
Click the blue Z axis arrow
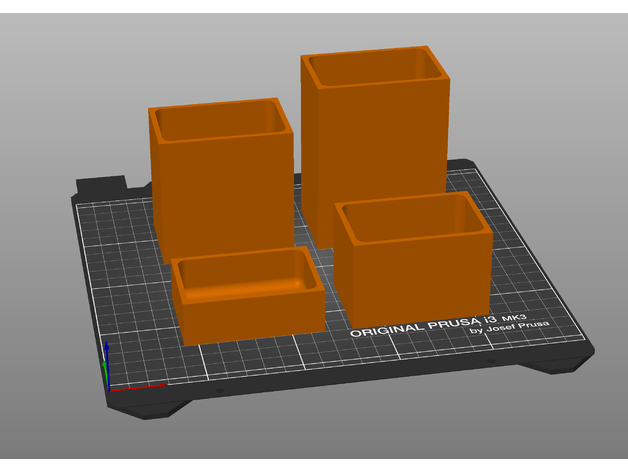(106, 353)
